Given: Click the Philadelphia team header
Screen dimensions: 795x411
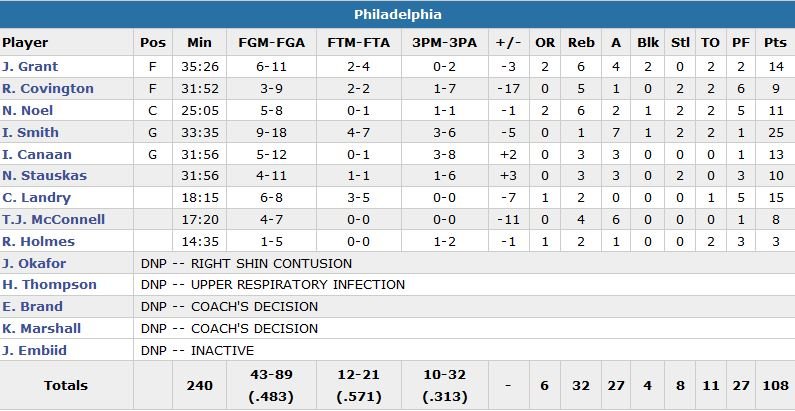Looking at the screenshot, I should pyautogui.click(x=397, y=15).
